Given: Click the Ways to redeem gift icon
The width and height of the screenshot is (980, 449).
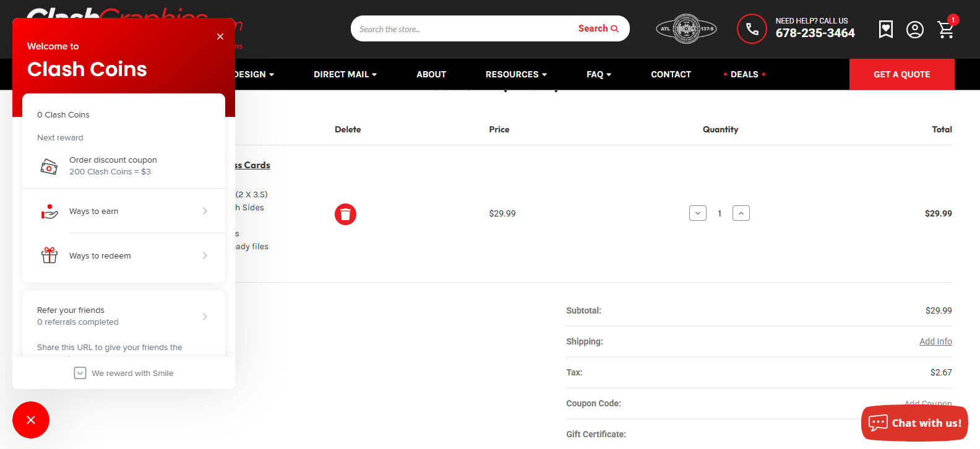Looking at the screenshot, I should [49, 255].
